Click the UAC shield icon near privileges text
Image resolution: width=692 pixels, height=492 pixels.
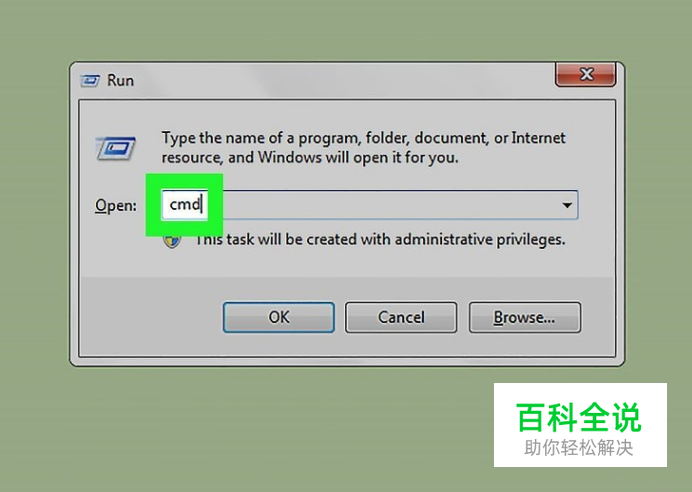click(x=172, y=242)
